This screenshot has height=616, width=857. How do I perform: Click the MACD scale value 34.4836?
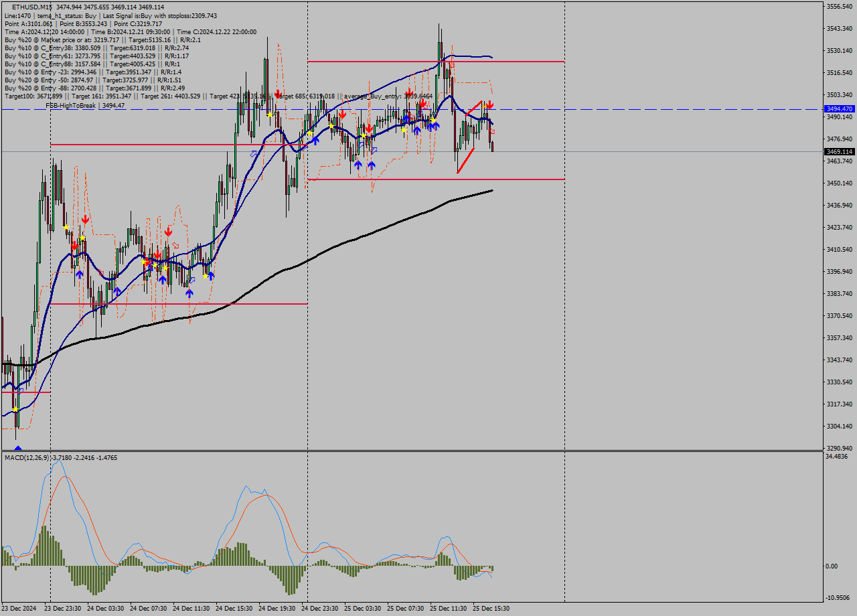pyautogui.click(x=838, y=457)
